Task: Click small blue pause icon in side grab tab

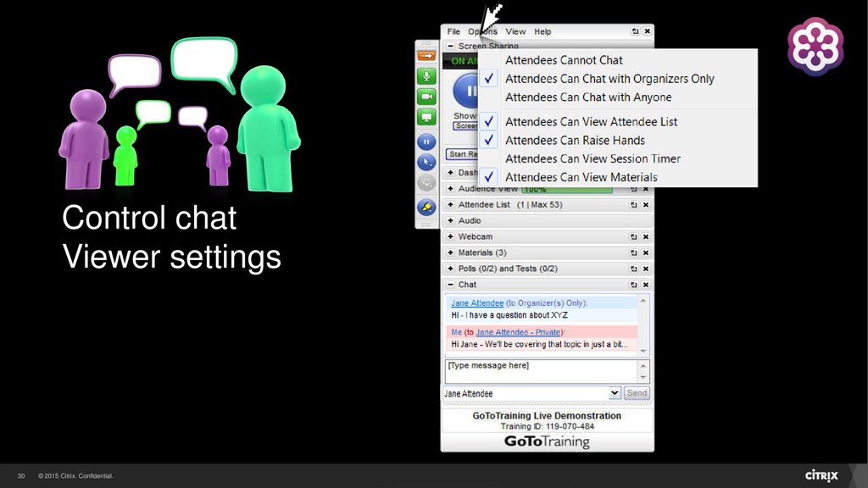Action: (x=426, y=141)
